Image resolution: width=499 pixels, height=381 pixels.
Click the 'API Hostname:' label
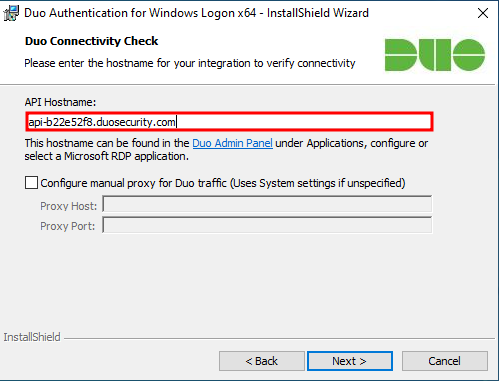tap(60, 102)
